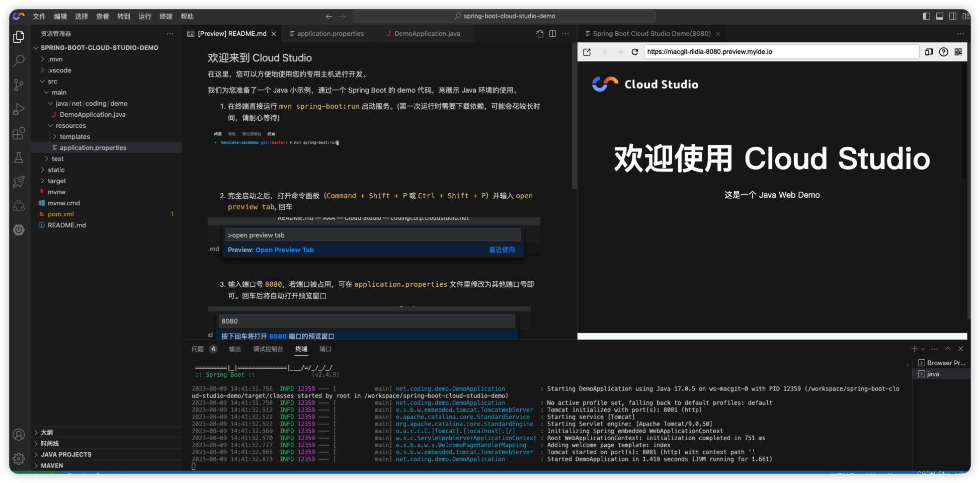Viewport: 980px width, 483px height.
Task: Open the Manage gear menu
Action: point(19,458)
